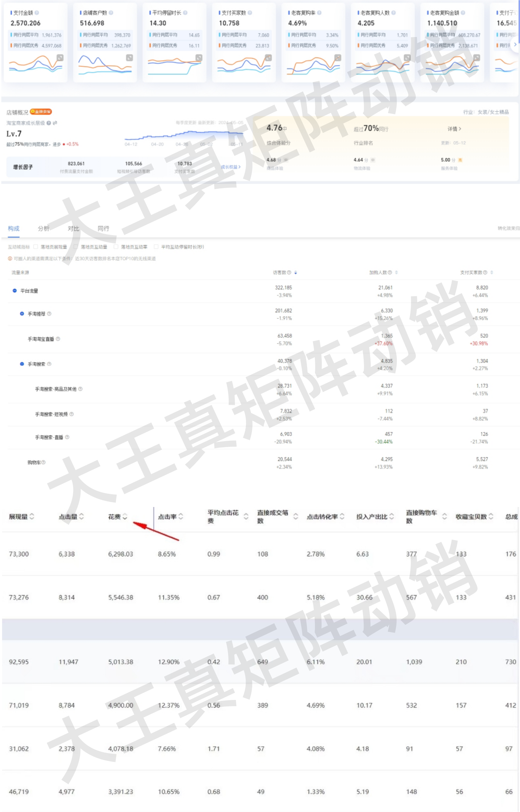Sort table by 收藏宝贝数
Image resolution: width=520 pixels, height=812 pixels.
click(491, 516)
